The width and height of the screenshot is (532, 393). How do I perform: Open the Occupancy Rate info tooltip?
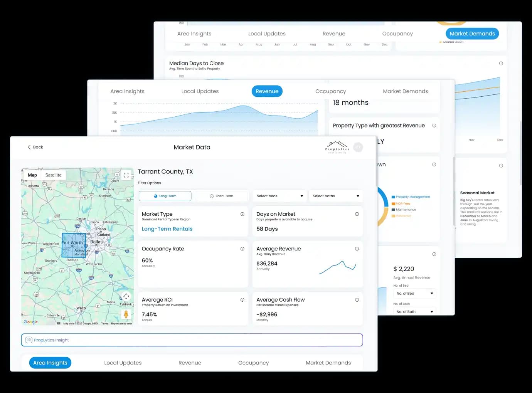(242, 249)
